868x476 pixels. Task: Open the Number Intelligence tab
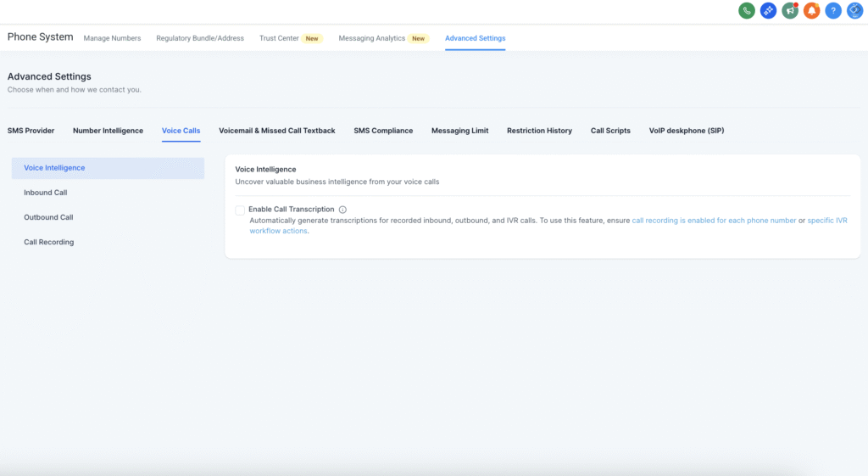tap(108, 131)
